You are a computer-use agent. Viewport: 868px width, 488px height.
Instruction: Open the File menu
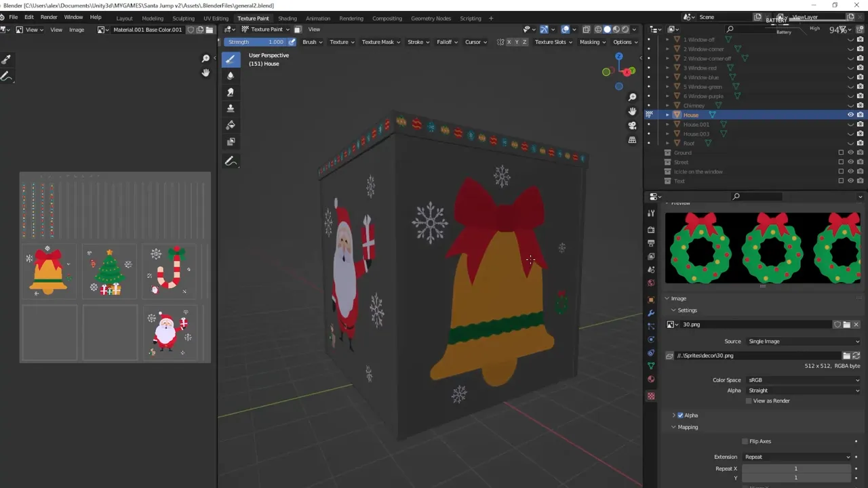(x=13, y=17)
